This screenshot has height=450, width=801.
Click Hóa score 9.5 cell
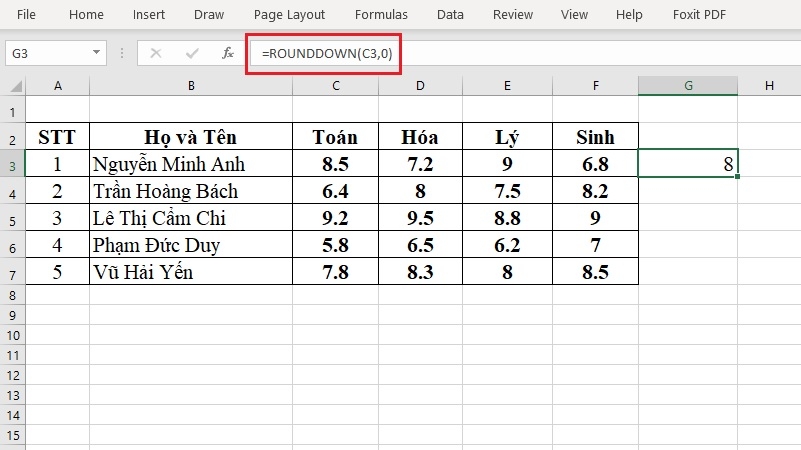(x=420, y=218)
